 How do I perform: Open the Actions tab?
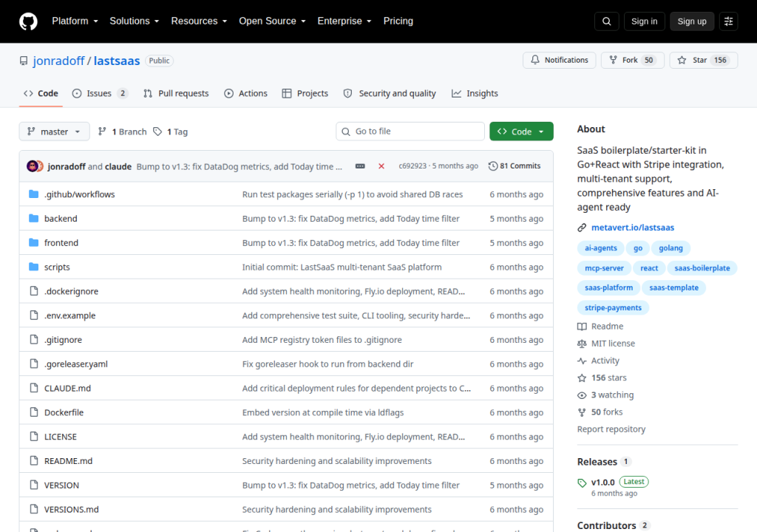(245, 93)
